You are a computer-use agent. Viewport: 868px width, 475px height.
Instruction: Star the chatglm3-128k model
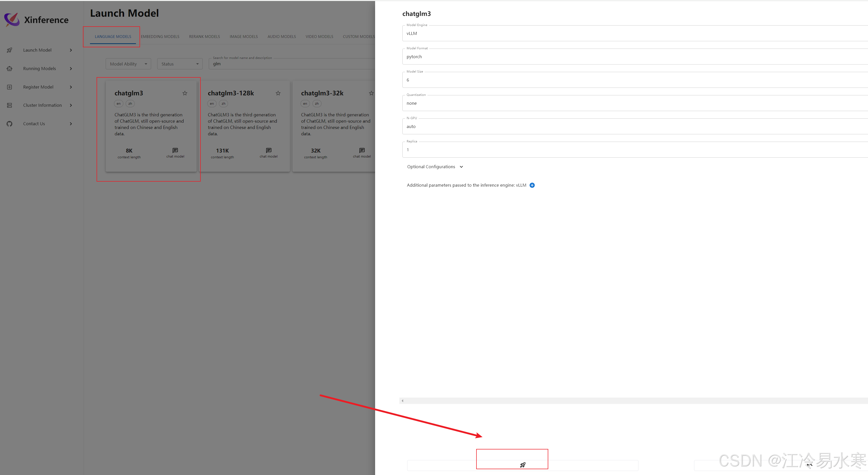click(x=278, y=93)
